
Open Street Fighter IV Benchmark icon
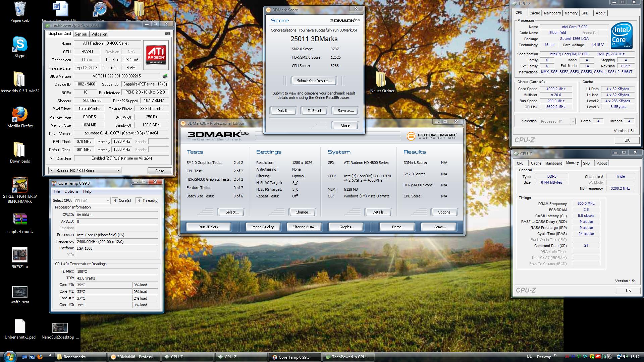click(20, 185)
